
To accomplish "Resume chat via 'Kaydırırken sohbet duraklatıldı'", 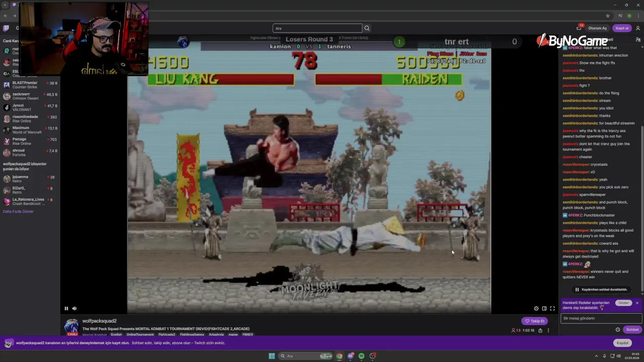I will 601,290.
